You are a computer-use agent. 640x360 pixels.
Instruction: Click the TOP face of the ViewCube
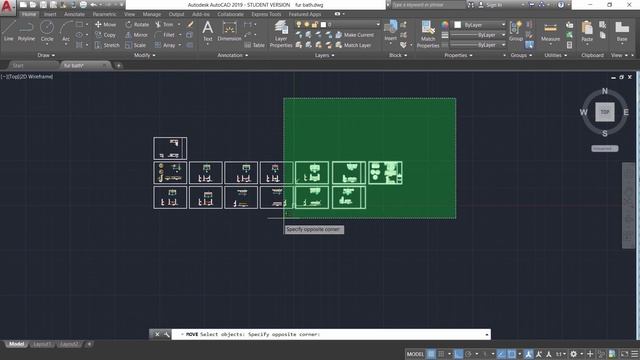(x=604, y=112)
